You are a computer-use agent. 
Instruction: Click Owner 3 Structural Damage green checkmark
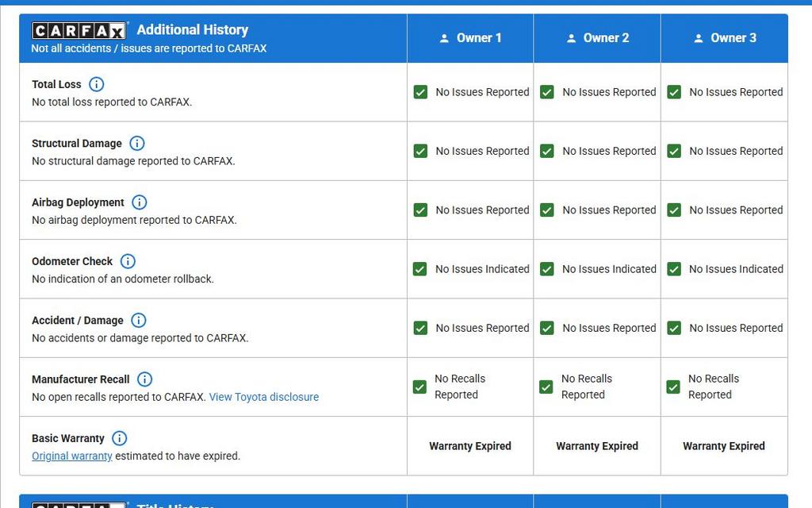point(674,151)
